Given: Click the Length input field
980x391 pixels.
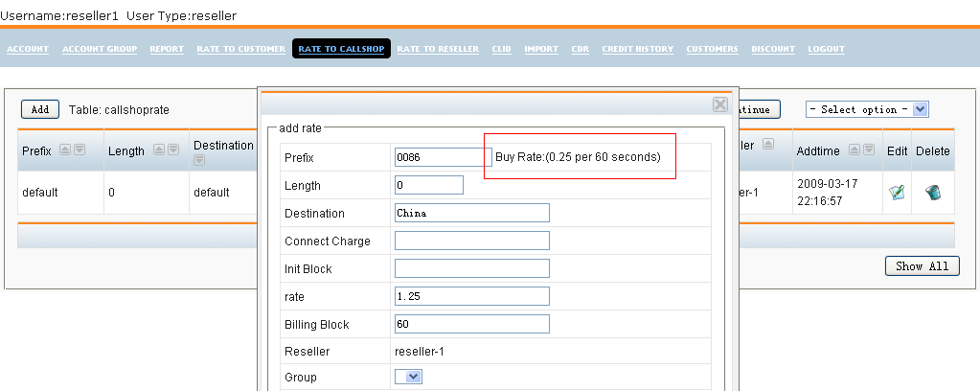Looking at the screenshot, I should 429,185.
